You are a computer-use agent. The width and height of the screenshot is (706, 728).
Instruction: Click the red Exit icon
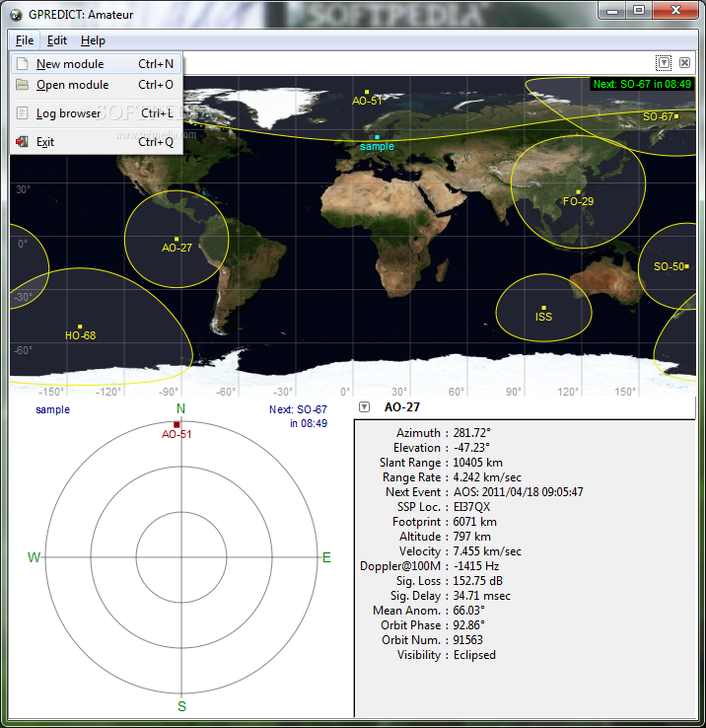(x=22, y=142)
